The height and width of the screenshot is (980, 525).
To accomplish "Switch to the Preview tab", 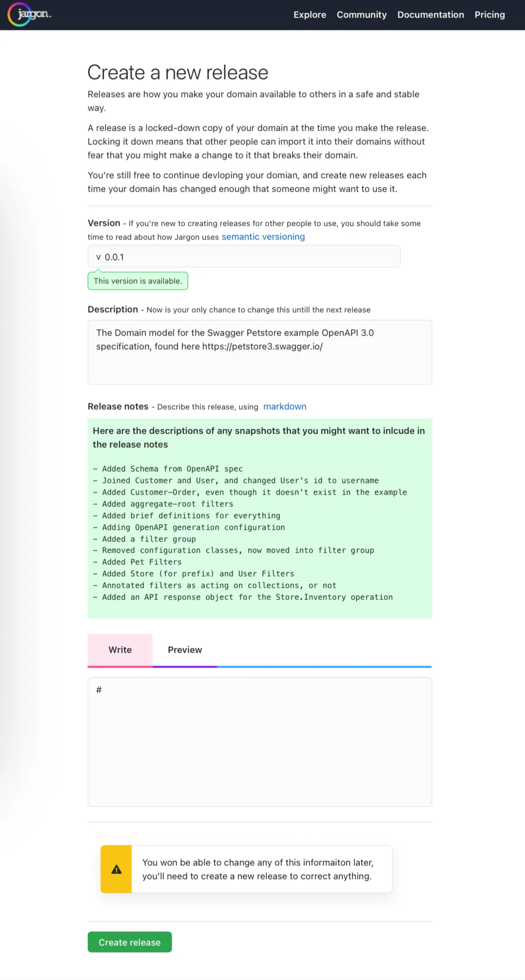I will 185,650.
